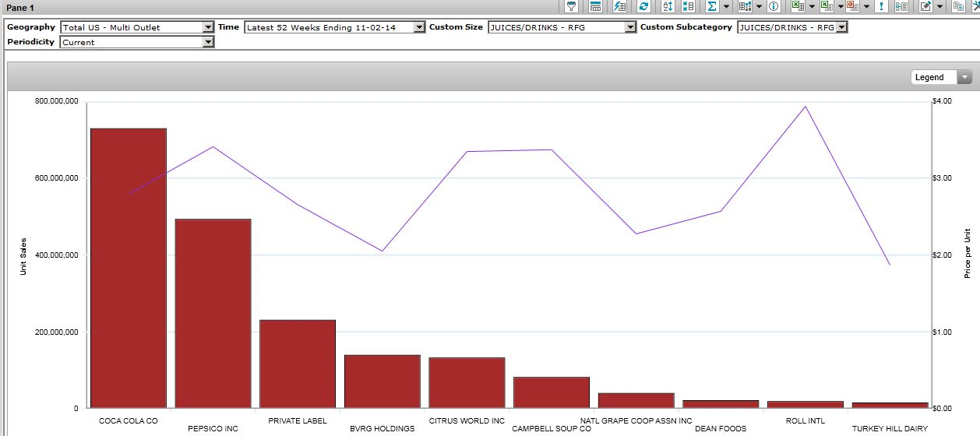Click the exclamation mark alert icon
The height and width of the screenshot is (436, 980).
point(881,6)
